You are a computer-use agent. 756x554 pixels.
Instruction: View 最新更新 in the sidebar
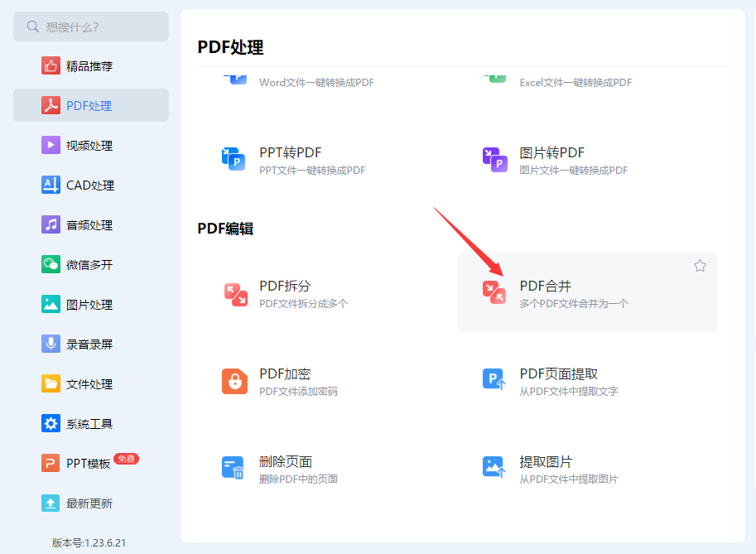(x=91, y=503)
